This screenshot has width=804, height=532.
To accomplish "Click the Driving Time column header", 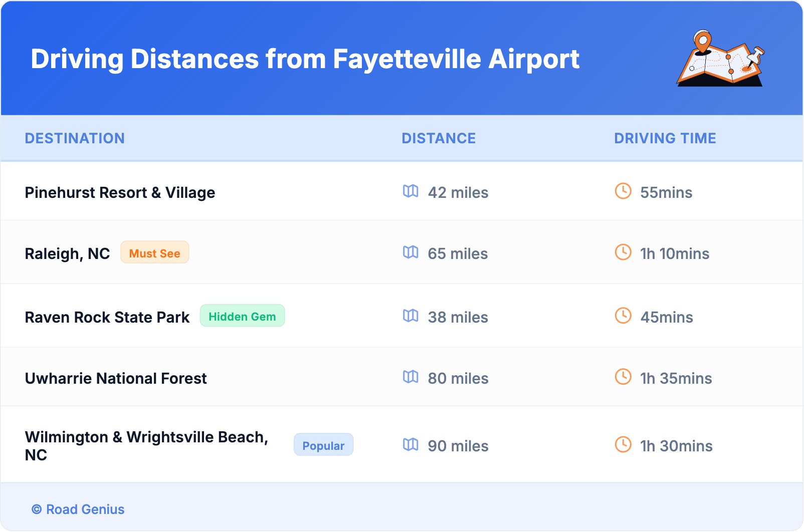I will [x=665, y=138].
